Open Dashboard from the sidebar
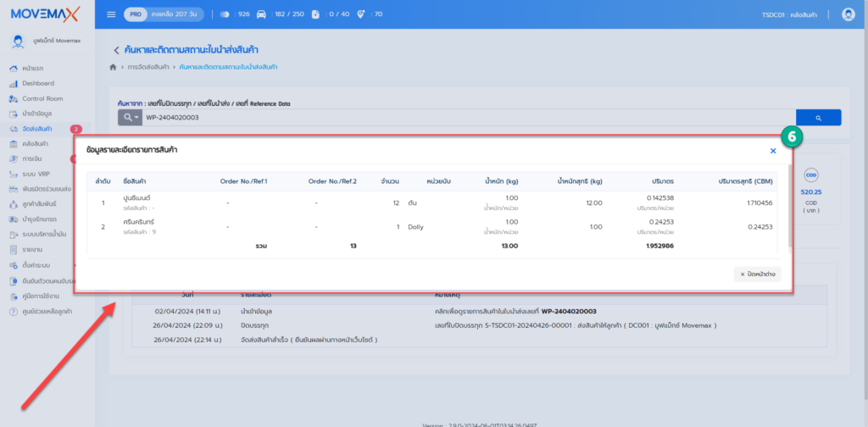 38,83
